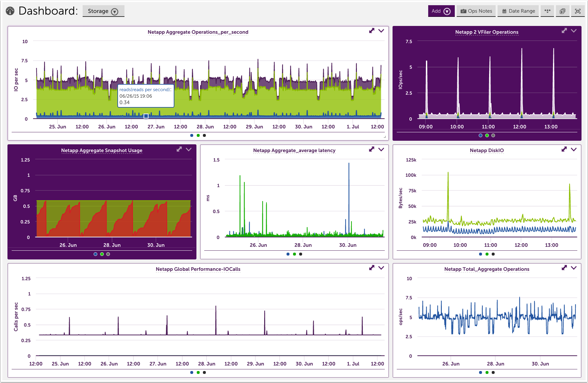Click the dashboard gauge icon beside the title
588x383 pixels.
point(10,11)
